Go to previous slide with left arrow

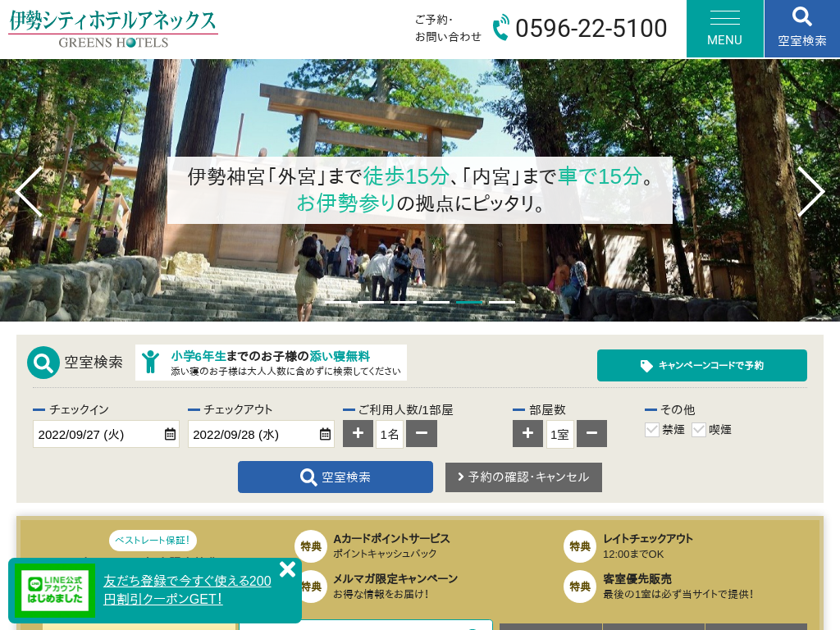click(x=29, y=191)
